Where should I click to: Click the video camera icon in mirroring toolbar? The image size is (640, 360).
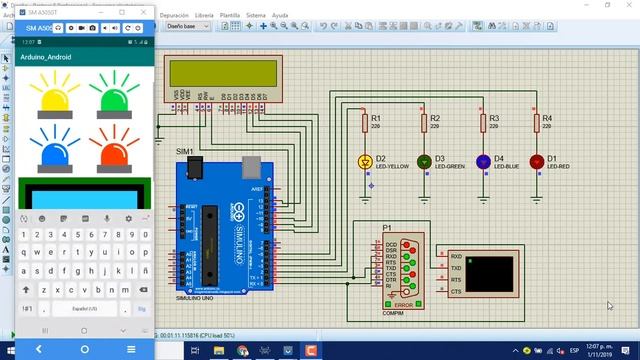pos(82,28)
